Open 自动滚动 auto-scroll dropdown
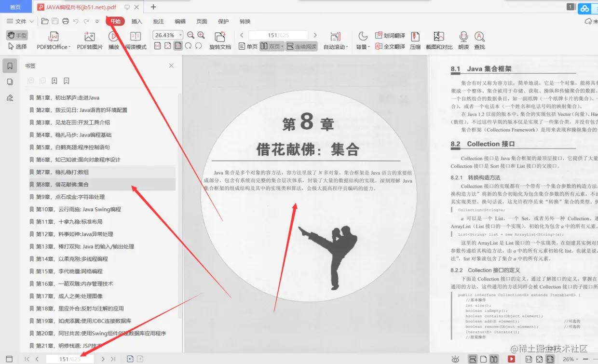598x364 pixels. [335, 40]
